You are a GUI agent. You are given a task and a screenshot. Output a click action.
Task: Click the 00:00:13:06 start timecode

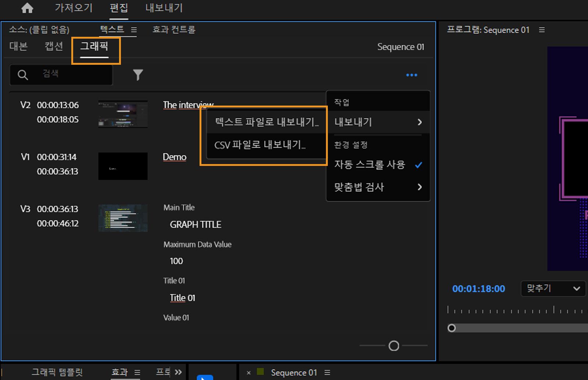pyautogui.click(x=58, y=105)
